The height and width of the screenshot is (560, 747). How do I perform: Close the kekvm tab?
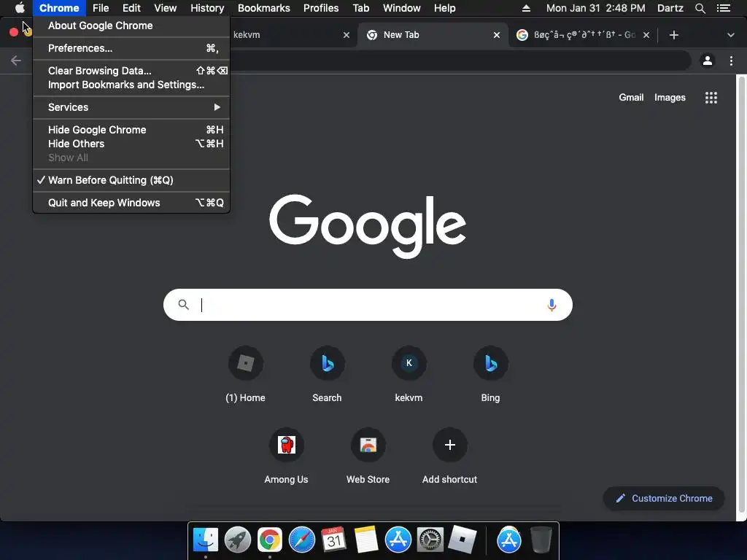coord(347,35)
